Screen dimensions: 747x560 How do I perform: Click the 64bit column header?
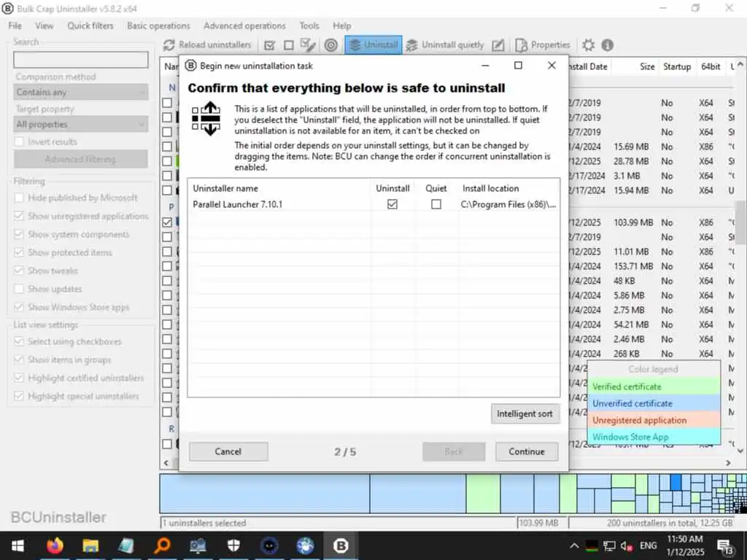711,66
